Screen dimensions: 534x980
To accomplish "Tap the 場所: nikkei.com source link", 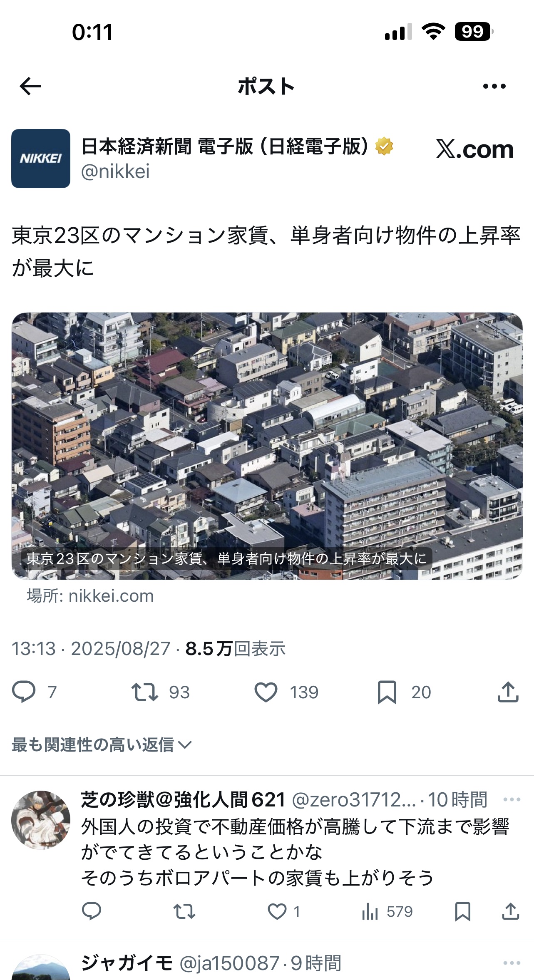I will click(90, 596).
